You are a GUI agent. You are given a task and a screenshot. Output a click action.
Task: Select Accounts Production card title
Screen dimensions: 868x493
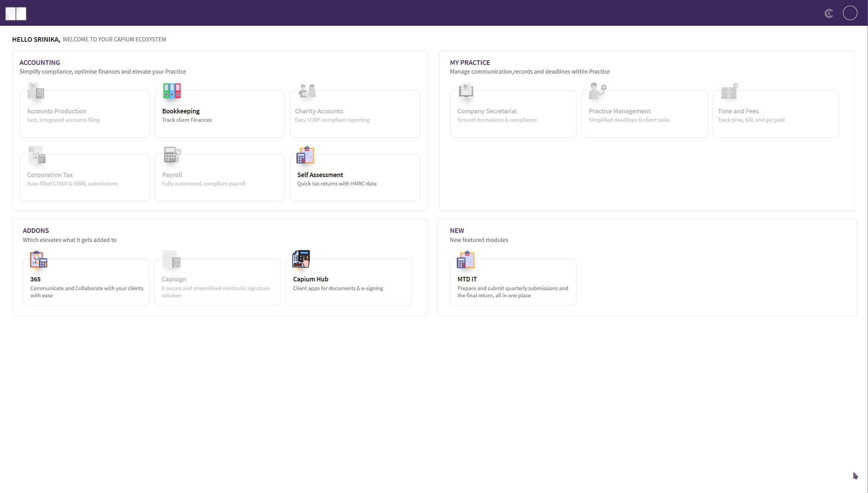pyautogui.click(x=56, y=111)
